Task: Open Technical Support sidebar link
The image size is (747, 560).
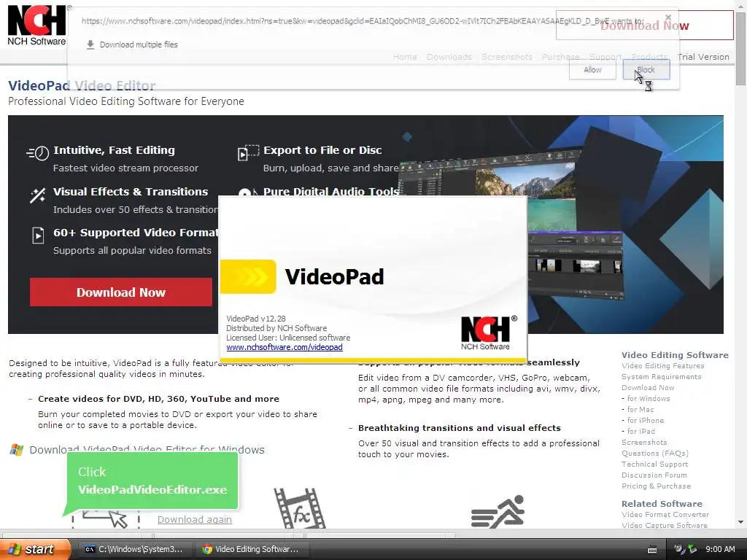Action: pos(654,464)
